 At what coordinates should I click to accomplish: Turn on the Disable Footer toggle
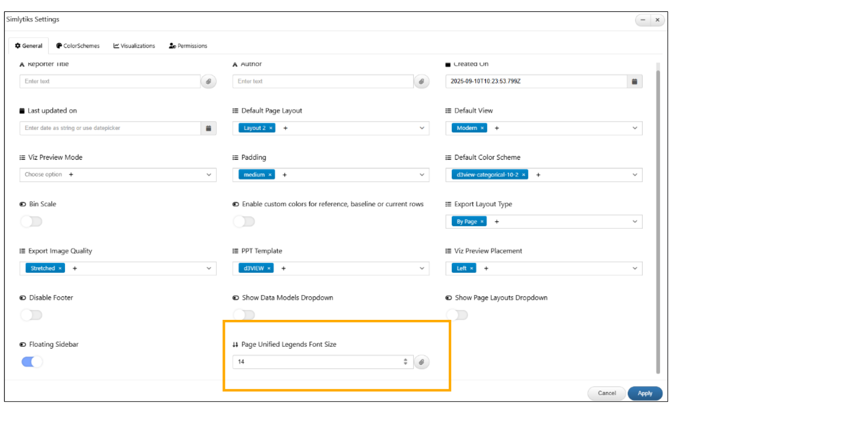pyautogui.click(x=32, y=315)
